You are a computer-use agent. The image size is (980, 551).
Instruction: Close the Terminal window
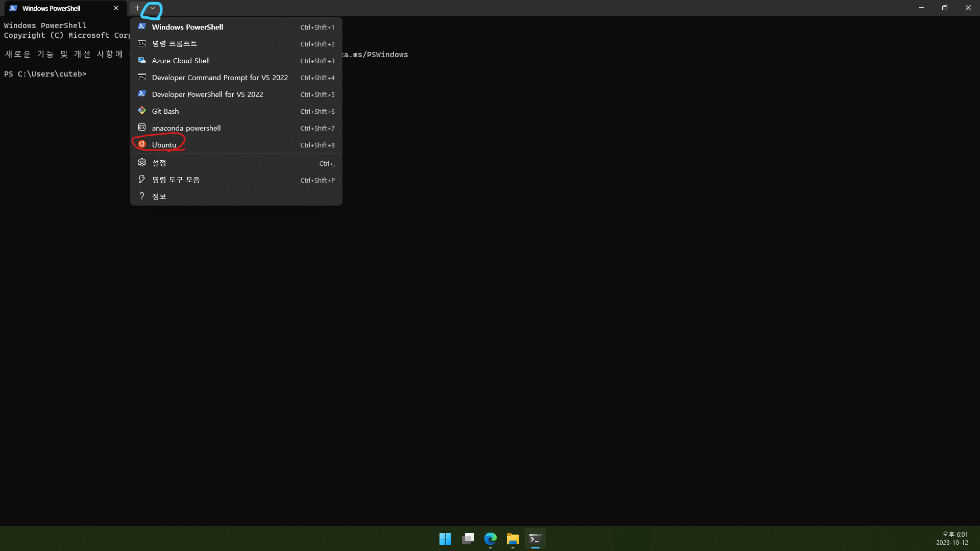click(968, 8)
